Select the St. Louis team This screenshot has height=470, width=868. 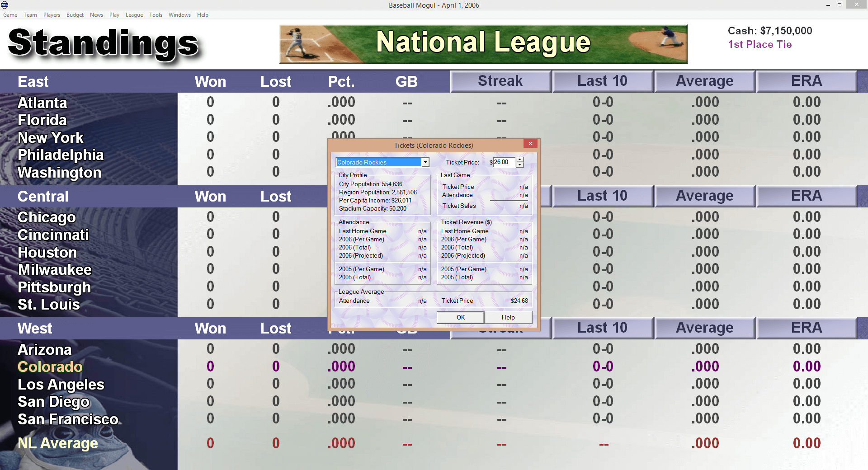(49, 305)
